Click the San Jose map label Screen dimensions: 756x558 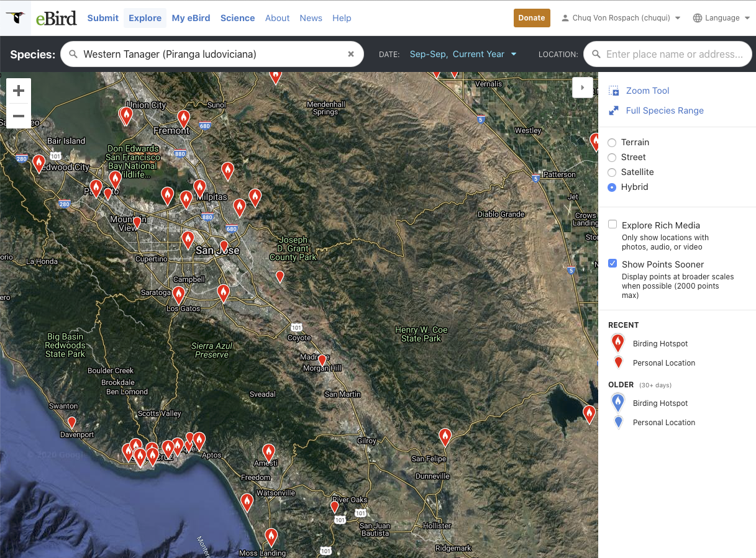pos(217,250)
